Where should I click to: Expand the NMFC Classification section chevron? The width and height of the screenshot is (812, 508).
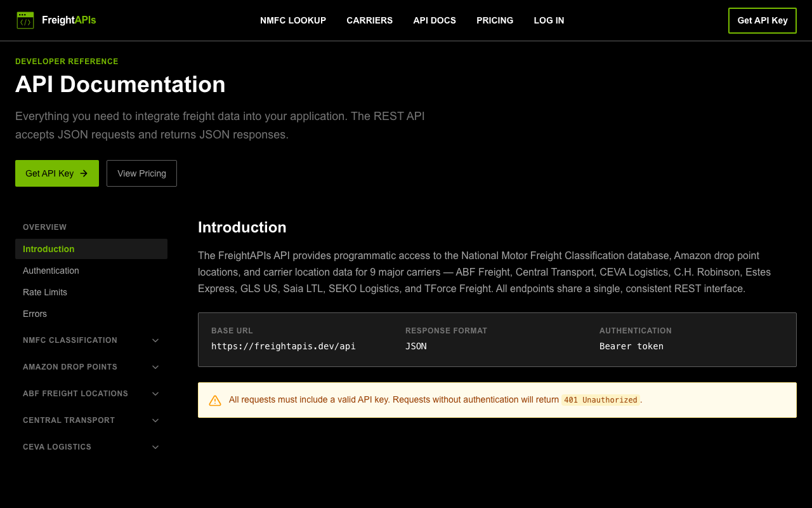(155, 340)
